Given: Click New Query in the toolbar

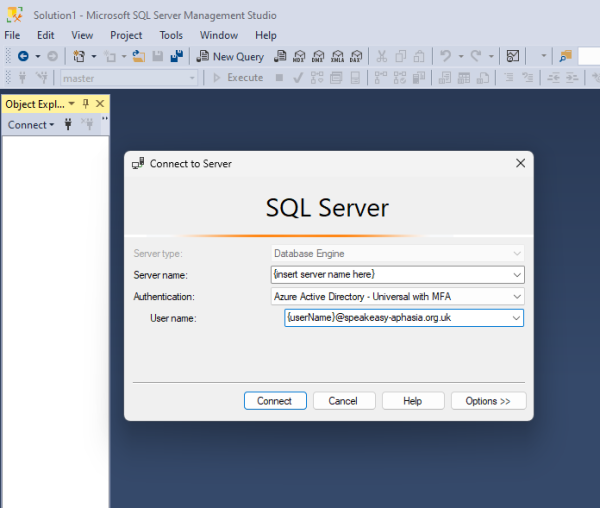Looking at the screenshot, I should click(230, 57).
